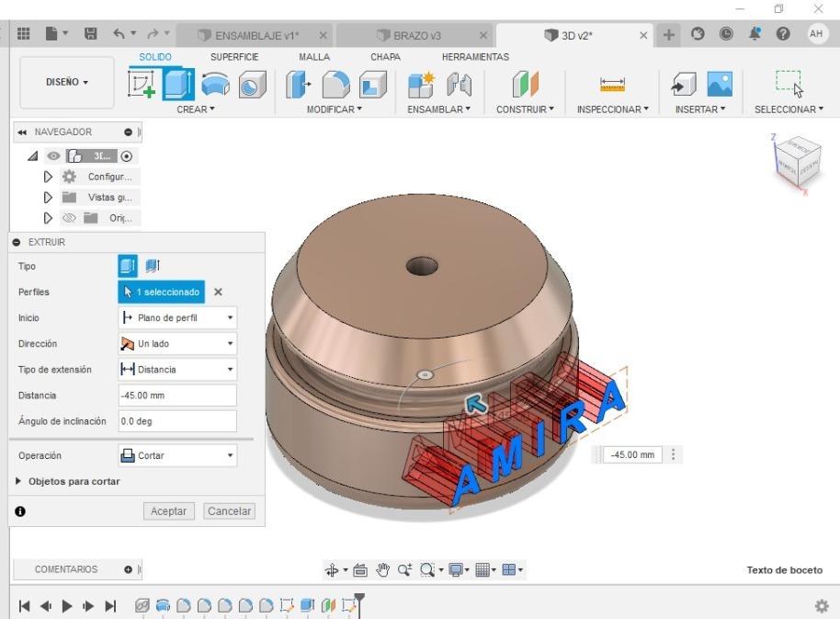Show the hidden Origin folder
Image resolution: width=840 pixels, height=619 pixels.
(69, 218)
